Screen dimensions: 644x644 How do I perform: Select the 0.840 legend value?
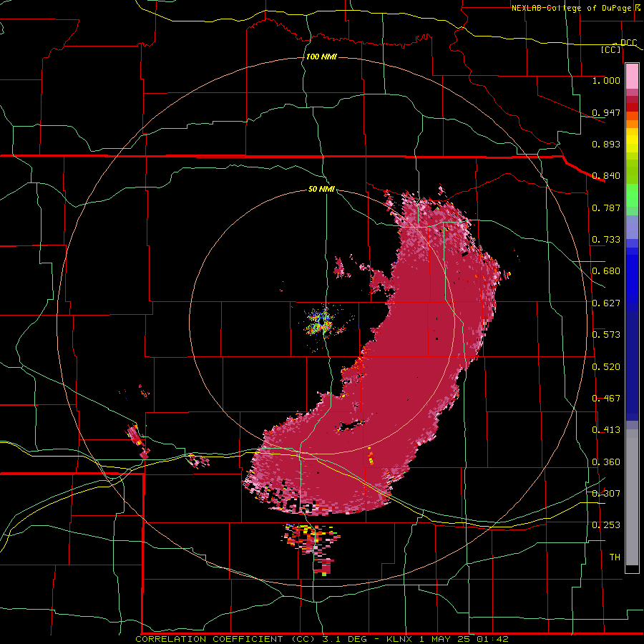point(606,176)
